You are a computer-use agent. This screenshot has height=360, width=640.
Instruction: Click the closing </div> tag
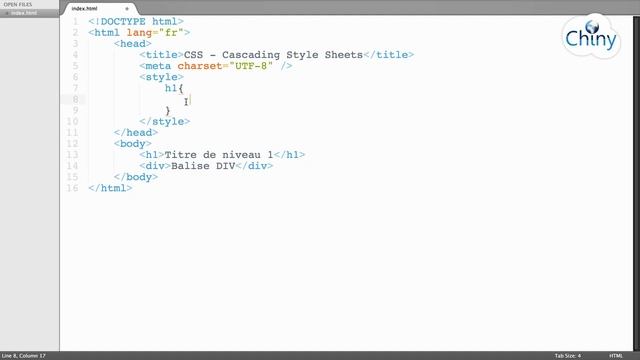tap(254, 166)
